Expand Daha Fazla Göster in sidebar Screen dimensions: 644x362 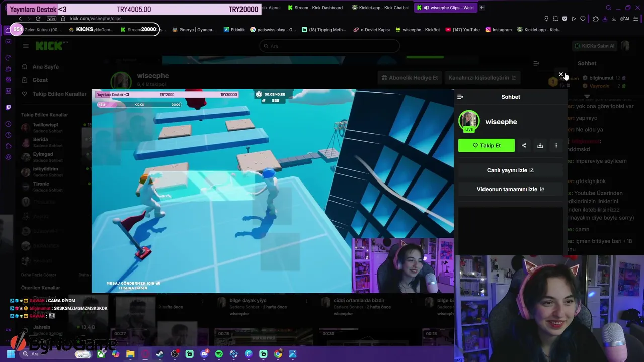pyautogui.click(x=39, y=275)
